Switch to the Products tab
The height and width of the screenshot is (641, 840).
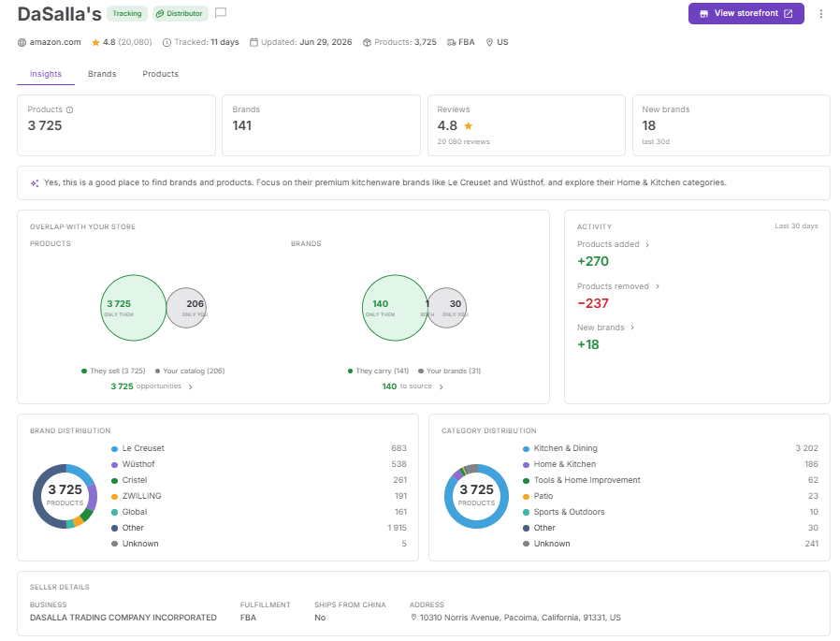tap(160, 74)
